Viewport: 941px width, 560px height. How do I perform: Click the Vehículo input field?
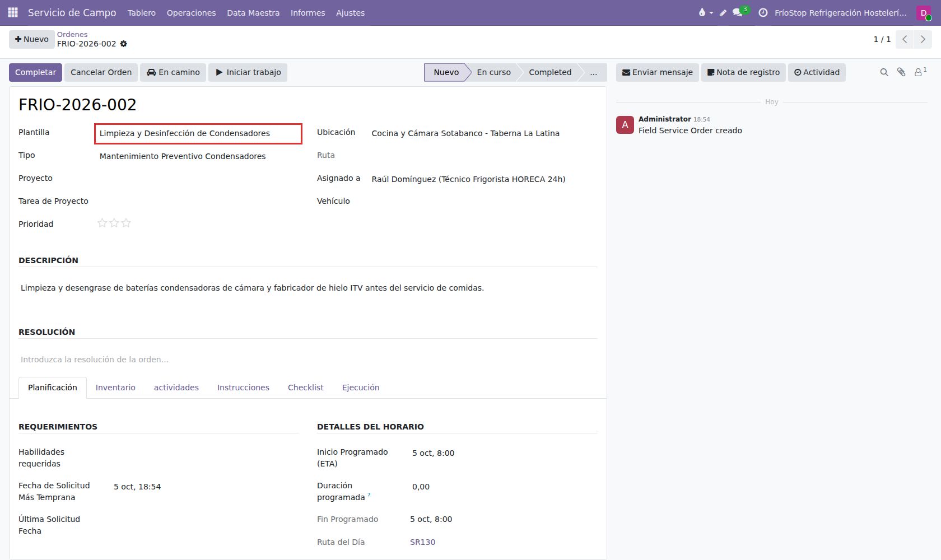click(483, 201)
